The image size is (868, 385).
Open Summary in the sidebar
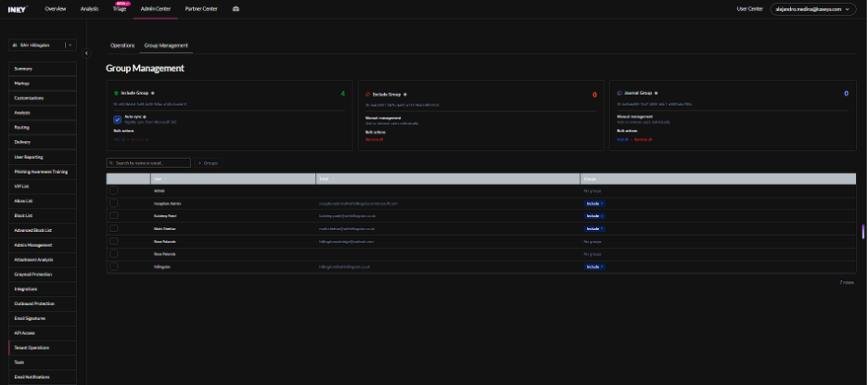[43, 69]
